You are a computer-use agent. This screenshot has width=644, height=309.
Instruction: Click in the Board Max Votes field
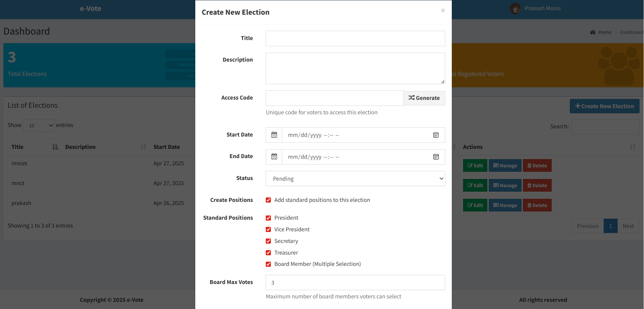pos(355,283)
